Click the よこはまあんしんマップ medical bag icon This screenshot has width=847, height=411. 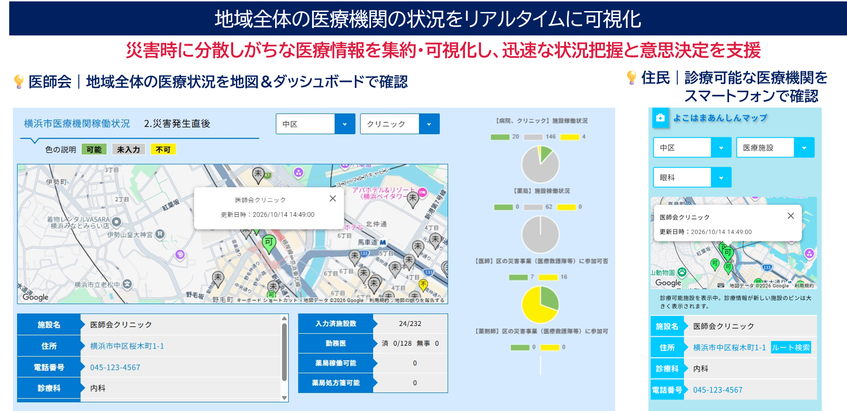(x=660, y=118)
